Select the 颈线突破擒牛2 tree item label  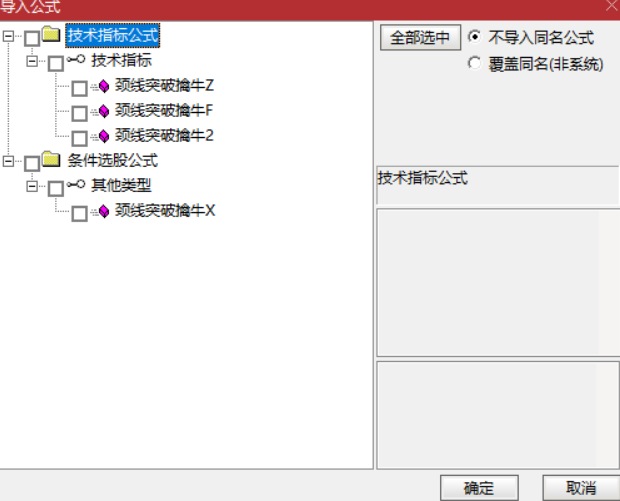[164, 136]
